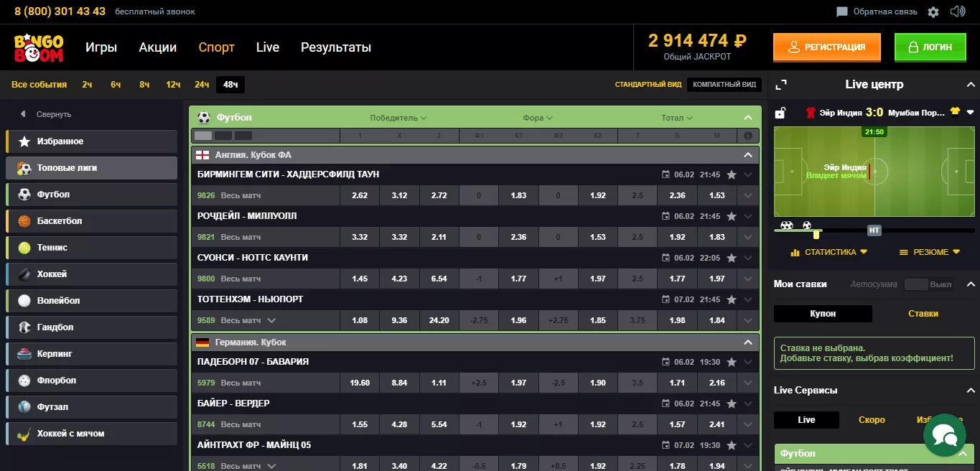Switch to Ставки tab

[x=923, y=314]
